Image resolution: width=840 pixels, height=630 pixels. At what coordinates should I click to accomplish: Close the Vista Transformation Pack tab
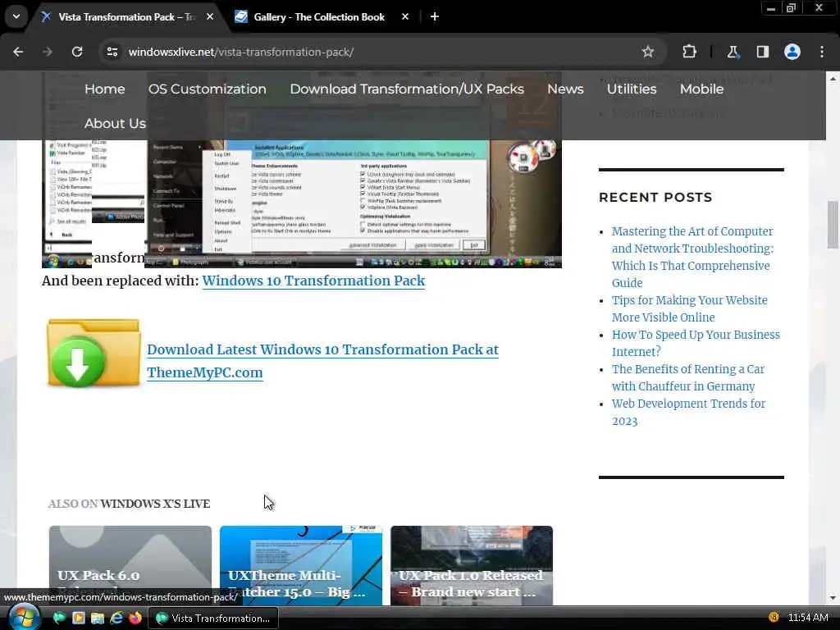tap(210, 16)
